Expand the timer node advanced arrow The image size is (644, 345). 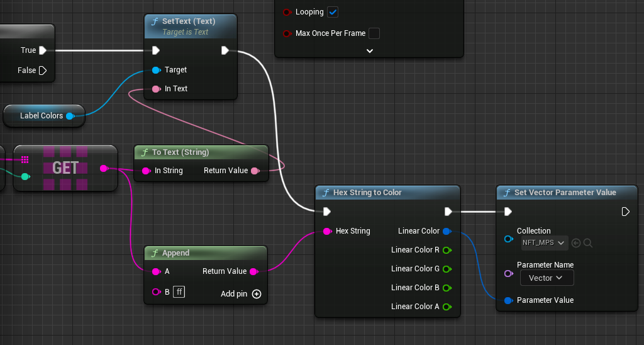click(370, 51)
